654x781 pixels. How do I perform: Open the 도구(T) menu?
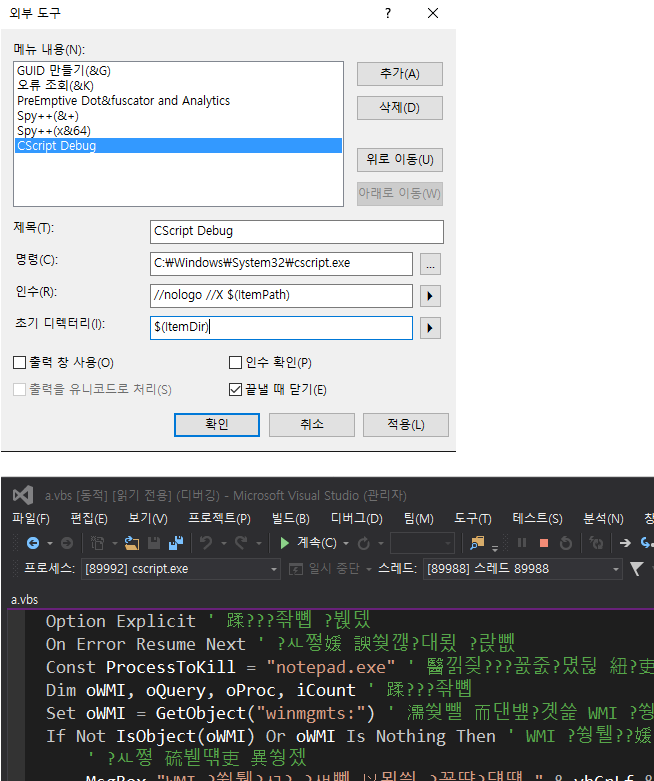coord(473,519)
